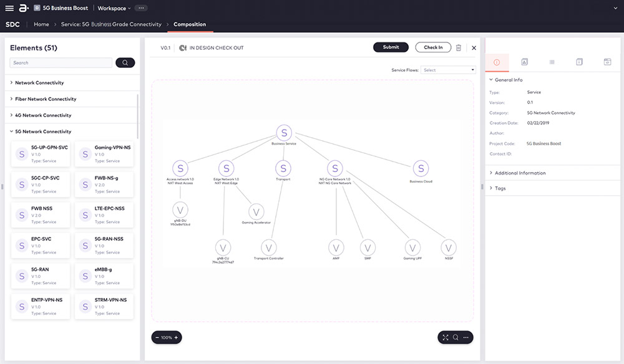Select the FWB-NS-g element card

tap(104, 184)
